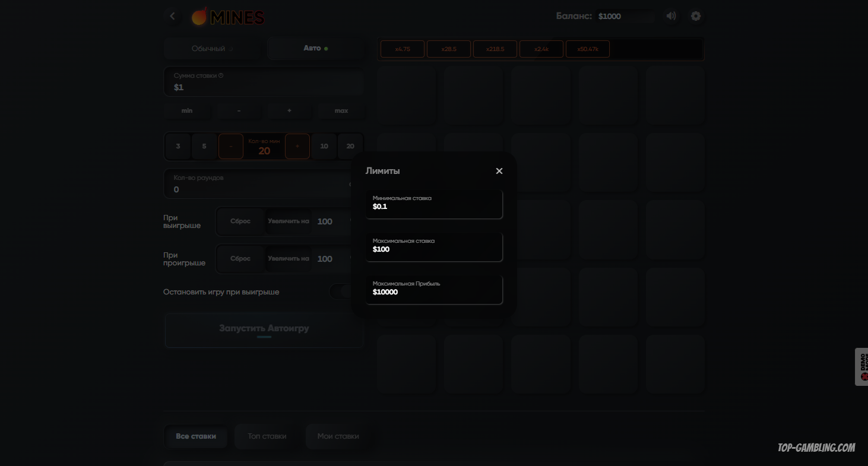Viewport: 868px width, 466px height.
Task: Select the Авто mode
Action: tap(315, 48)
